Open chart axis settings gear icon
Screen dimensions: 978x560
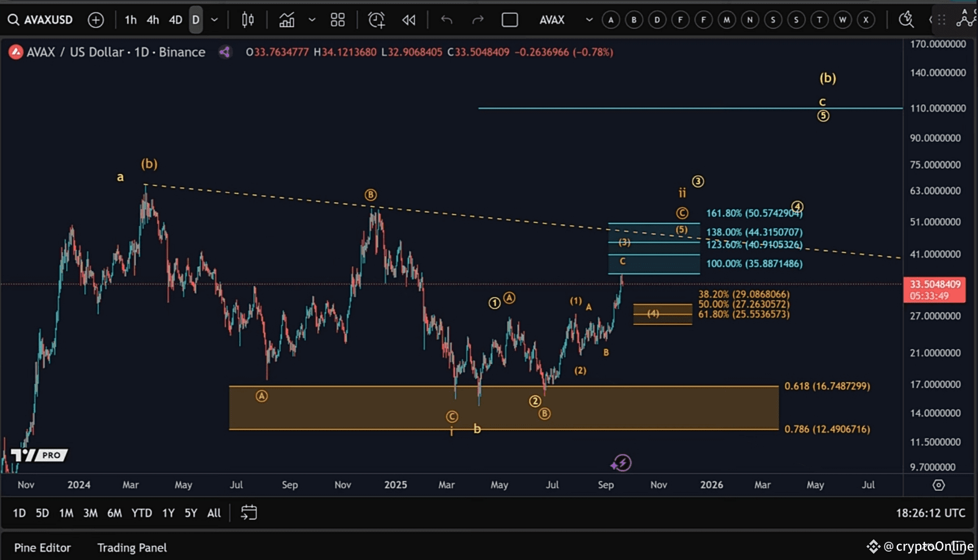pyautogui.click(x=939, y=485)
